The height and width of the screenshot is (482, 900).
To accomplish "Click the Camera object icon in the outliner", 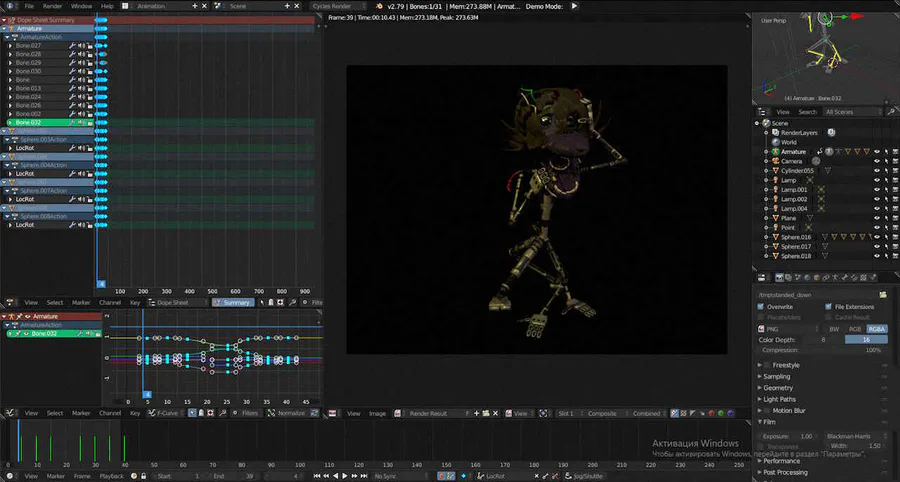I will [x=774, y=161].
